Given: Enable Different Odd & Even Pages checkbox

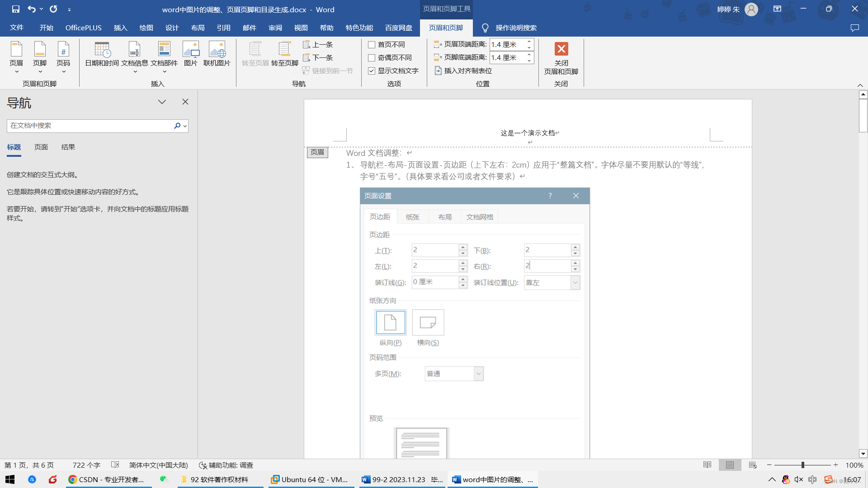Looking at the screenshot, I should 372,58.
